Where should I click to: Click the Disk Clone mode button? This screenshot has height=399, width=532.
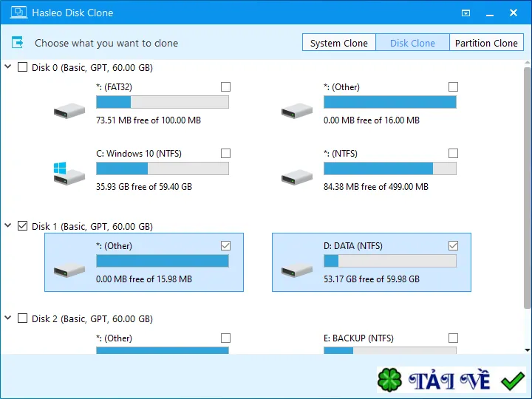pos(412,42)
